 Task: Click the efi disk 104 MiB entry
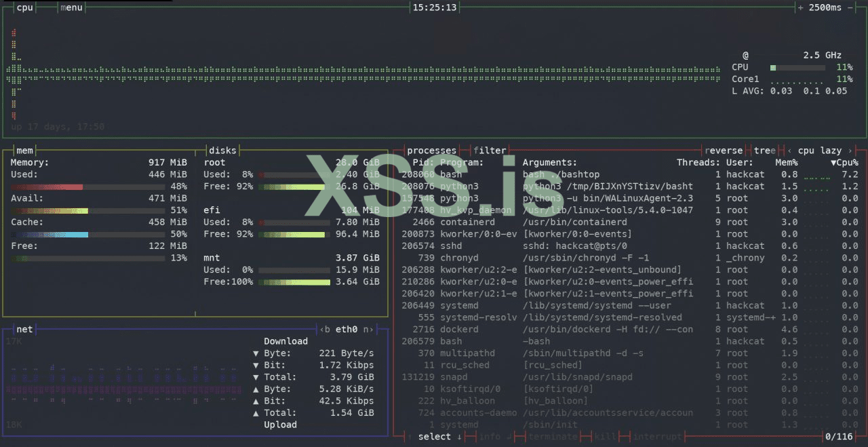(292, 210)
